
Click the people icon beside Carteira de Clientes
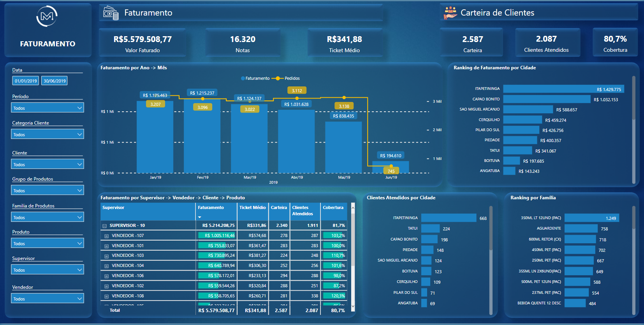click(450, 13)
